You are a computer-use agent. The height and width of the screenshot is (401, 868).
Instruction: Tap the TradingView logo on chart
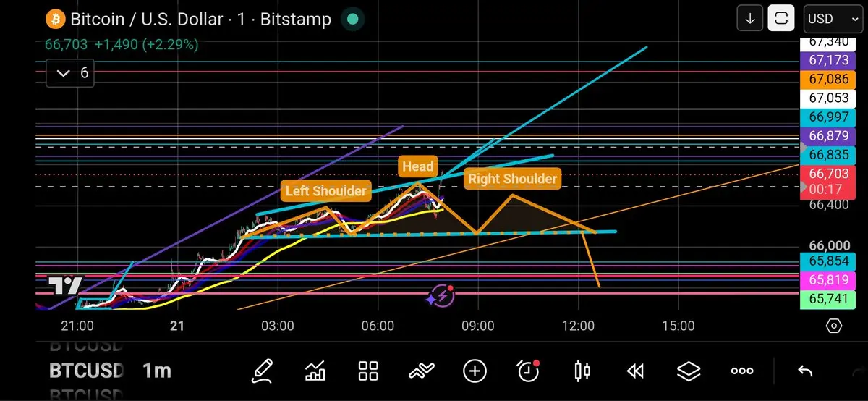[x=65, y=285]
